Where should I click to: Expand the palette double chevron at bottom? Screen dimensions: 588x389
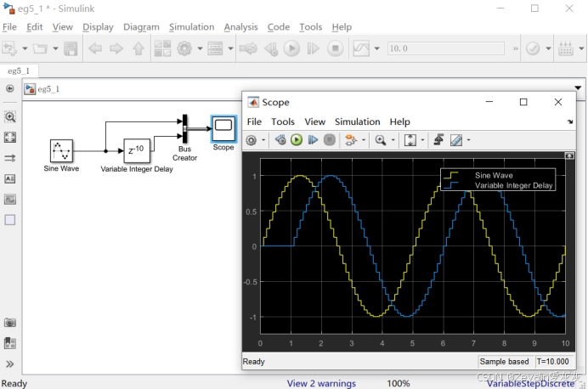coord(10,364)
